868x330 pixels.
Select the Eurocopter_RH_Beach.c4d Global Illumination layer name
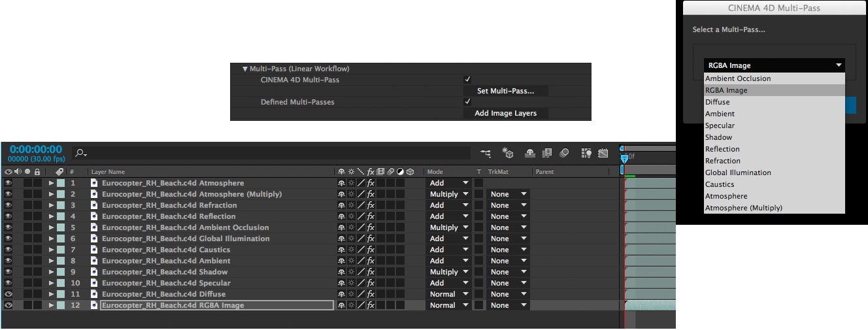[186, 239]
